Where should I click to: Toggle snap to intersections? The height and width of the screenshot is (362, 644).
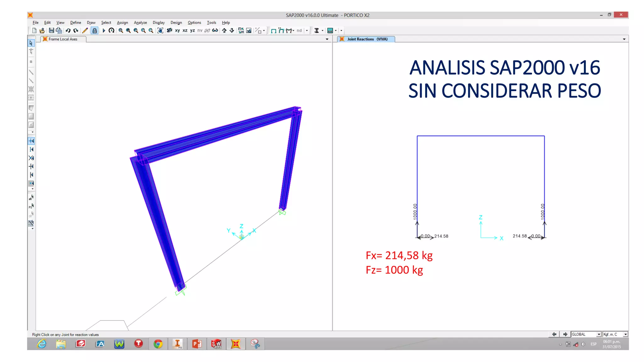(31, 158)
